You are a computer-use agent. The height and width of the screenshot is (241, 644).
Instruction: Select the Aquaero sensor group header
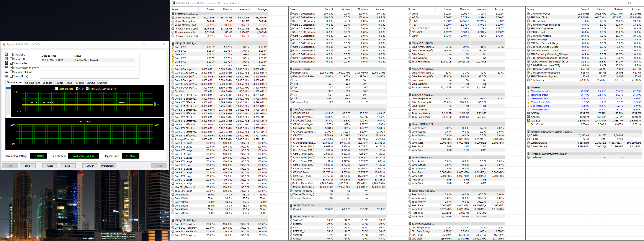coord(535,87)
